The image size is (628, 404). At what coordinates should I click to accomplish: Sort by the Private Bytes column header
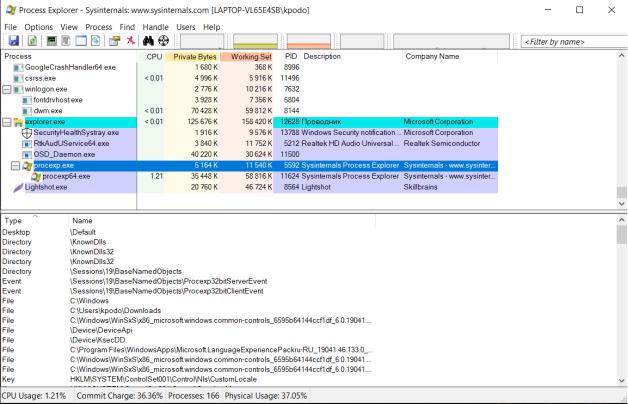click(192, 56)
